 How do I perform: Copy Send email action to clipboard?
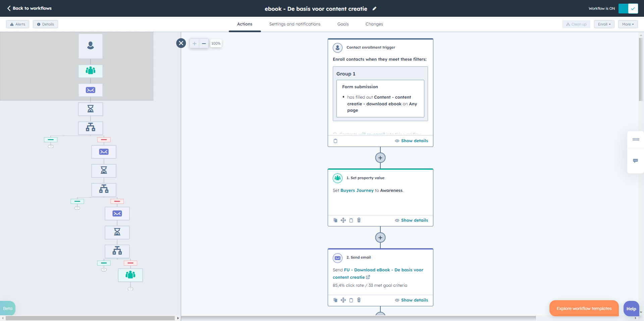coord(351,300)
